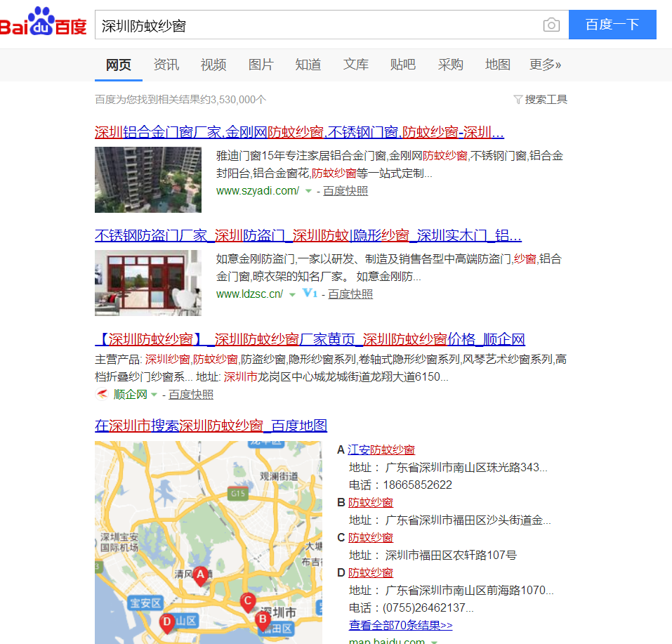Click the 观澜街道 label on the map
The height and width of the screenshot is (644, 672).
click(279, 476)
